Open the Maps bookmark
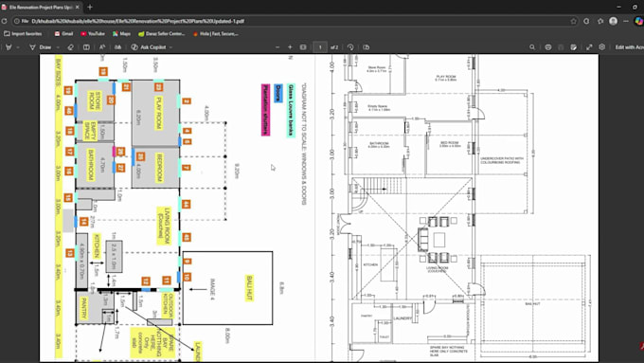Image resolution: width=644 pixels, height=363 pixels. pyautogui.click(x=121, y=34)
